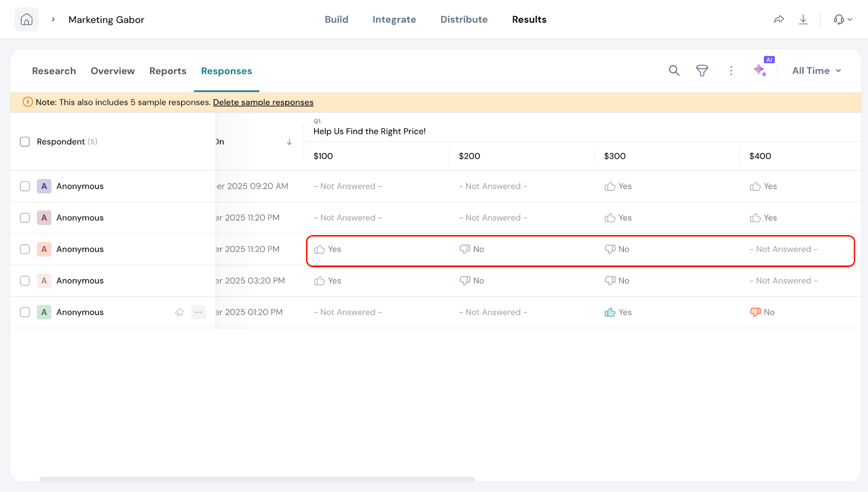Launch the AI sparkle insights icon
The height and width of the screenshot is (492, 868).
[x=760, y=70]
